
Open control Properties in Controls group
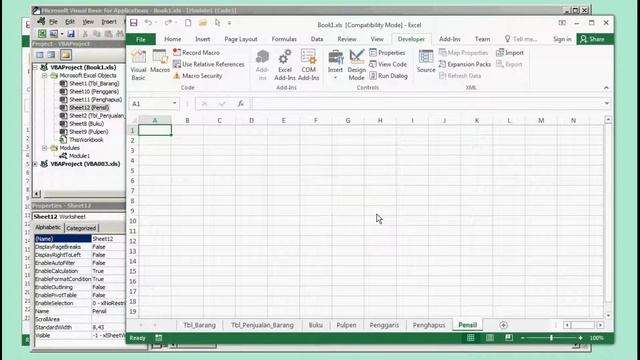387,53
